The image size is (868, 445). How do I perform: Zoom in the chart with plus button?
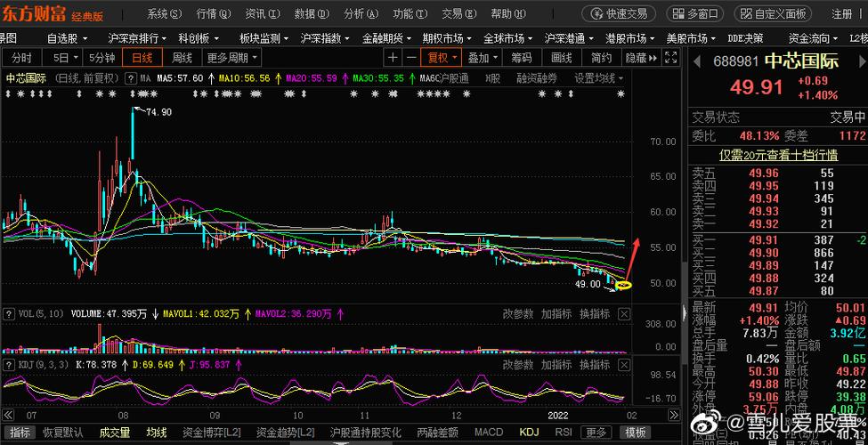(x=393, y=57)
